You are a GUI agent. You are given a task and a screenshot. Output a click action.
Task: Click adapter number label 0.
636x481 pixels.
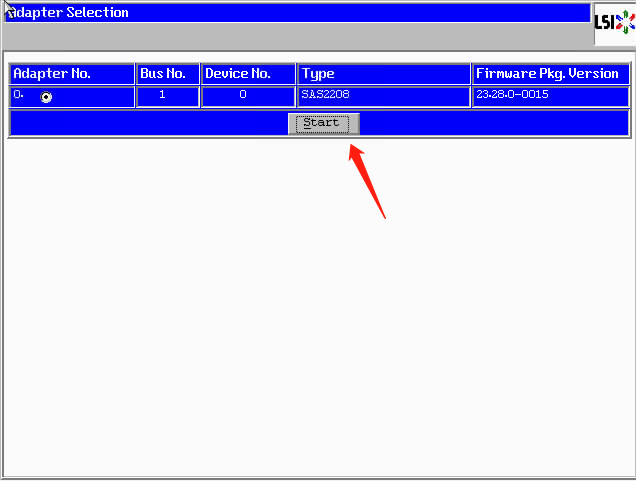point(18,94)
